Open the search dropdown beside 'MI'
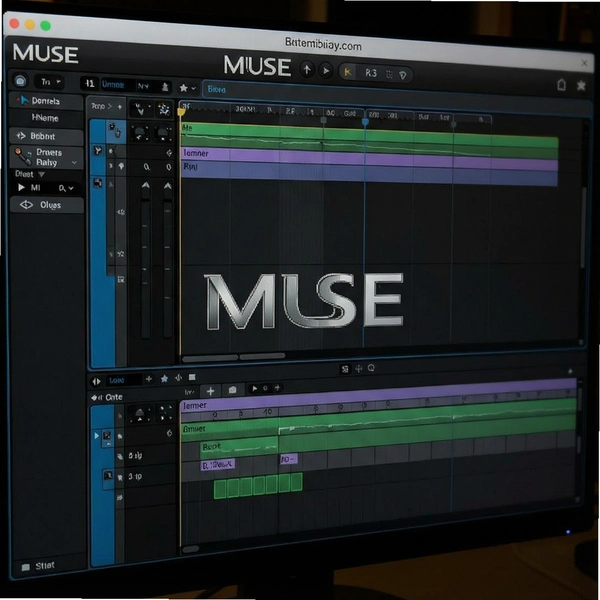This screenshot has width=600, height=600. (x=66, y=188)
